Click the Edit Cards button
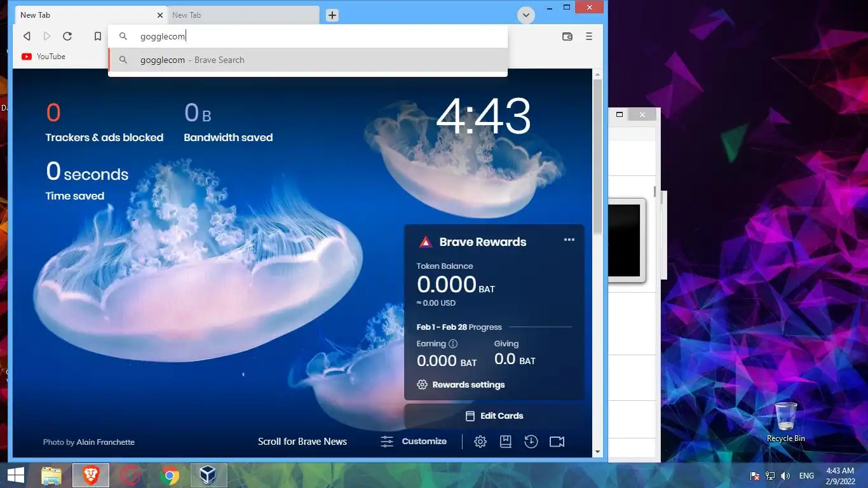 [494, 416]
